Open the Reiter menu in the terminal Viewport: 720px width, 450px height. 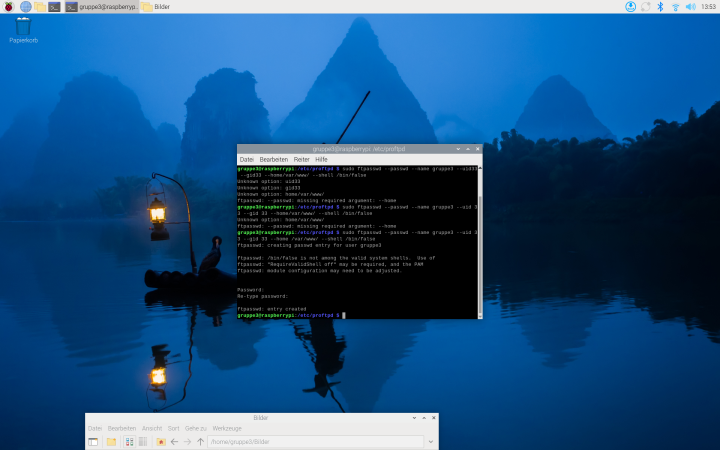point(301,159)
